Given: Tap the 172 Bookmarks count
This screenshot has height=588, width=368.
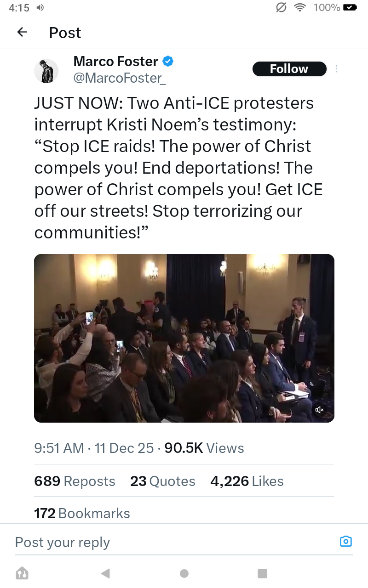Looking at the screenshot, I should pos(82,513).
